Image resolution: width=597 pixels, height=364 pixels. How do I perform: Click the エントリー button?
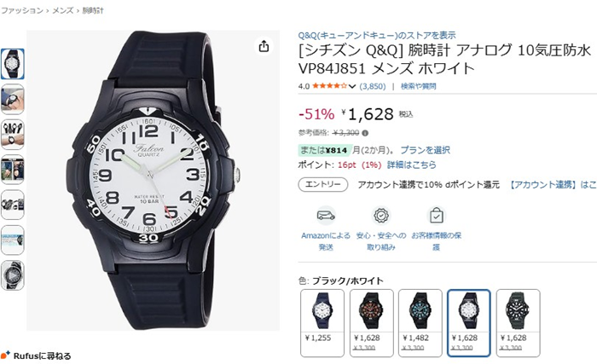click(x=323, y=184)
